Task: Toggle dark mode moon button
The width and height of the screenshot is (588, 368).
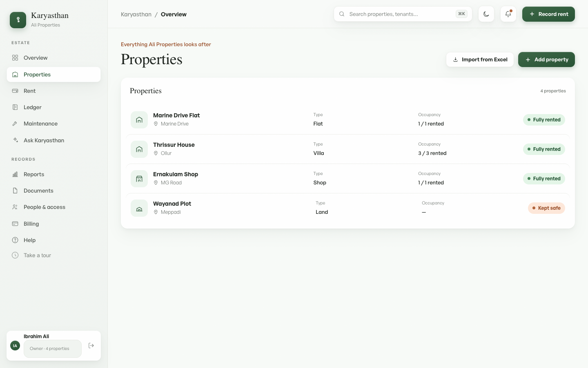Action: pyautogui.click(x=486, y=14)
